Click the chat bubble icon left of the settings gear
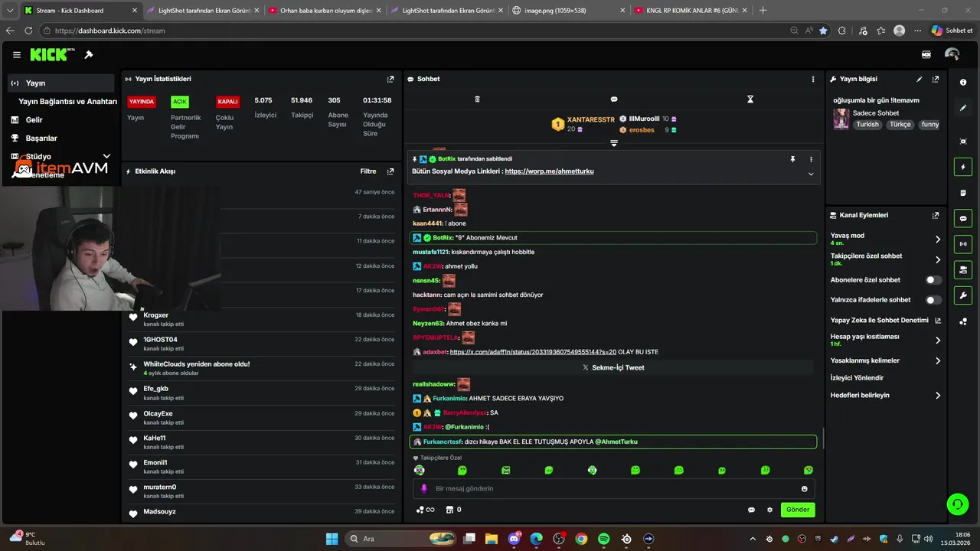The width and height of the screenshot is (980, 551). (751, 510)
